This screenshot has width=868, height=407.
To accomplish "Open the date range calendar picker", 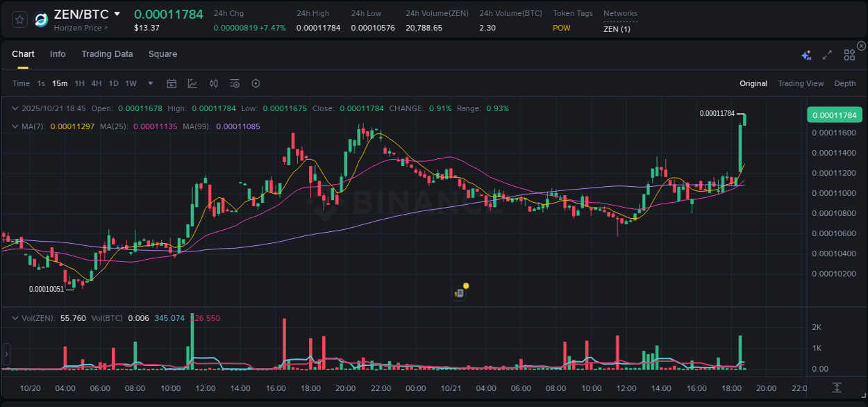I will coord(172,83).
